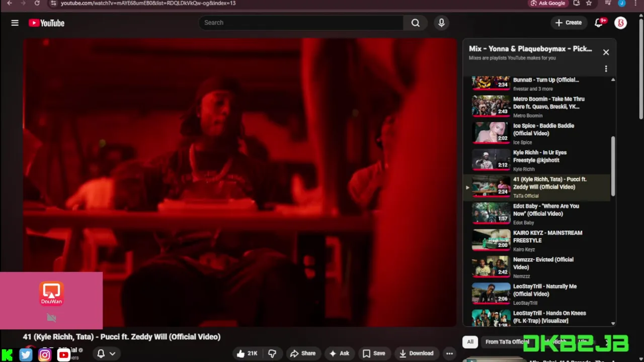The image size is (644, 362).
Task: Click the DouWan app icon
Action: coord(51,294)
